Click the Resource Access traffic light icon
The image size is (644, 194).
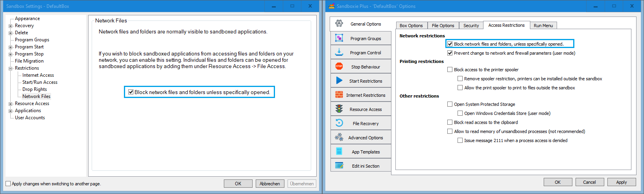tap(339, 109)
